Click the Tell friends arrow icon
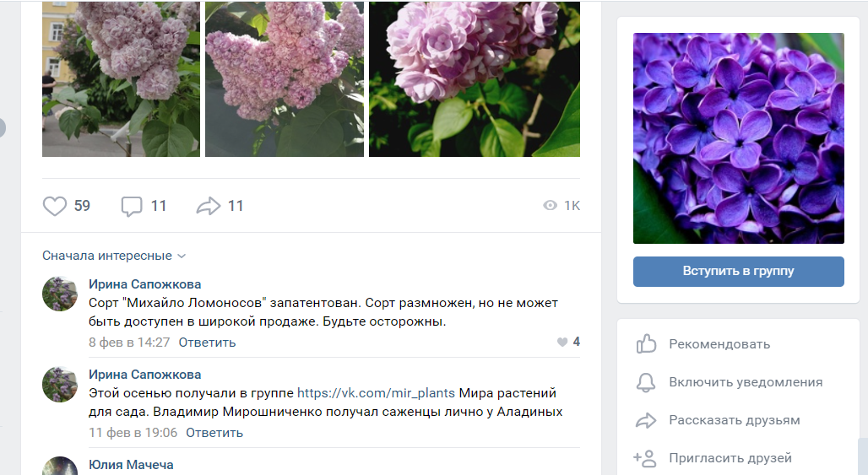 pyautogui.click(x=646, y=420)
